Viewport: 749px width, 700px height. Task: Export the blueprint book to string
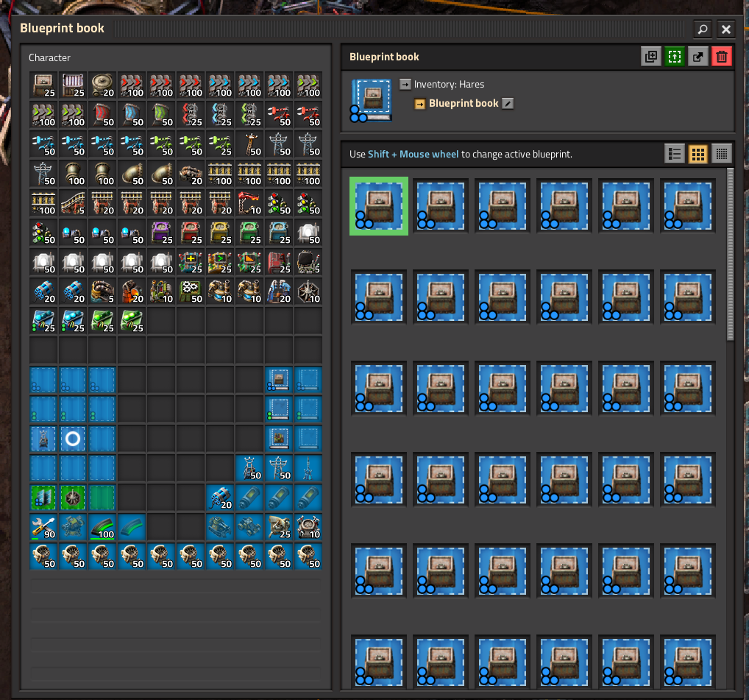[x=698, y=57]
